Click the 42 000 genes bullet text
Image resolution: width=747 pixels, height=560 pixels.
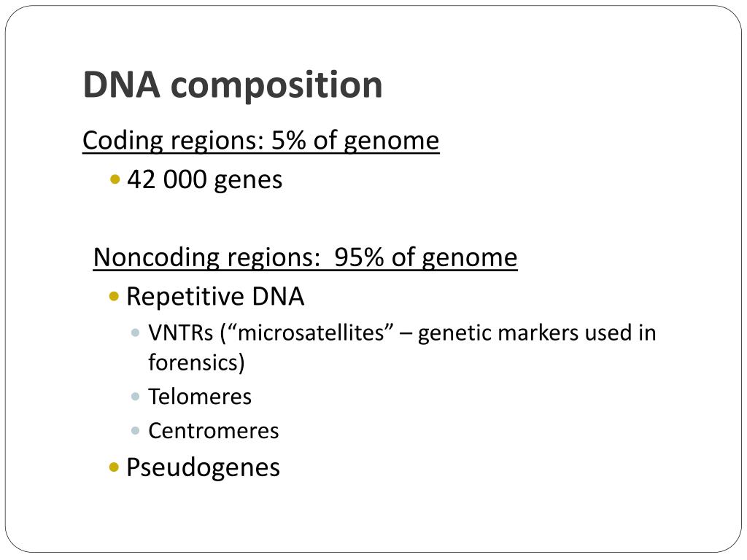coord(205,181)
